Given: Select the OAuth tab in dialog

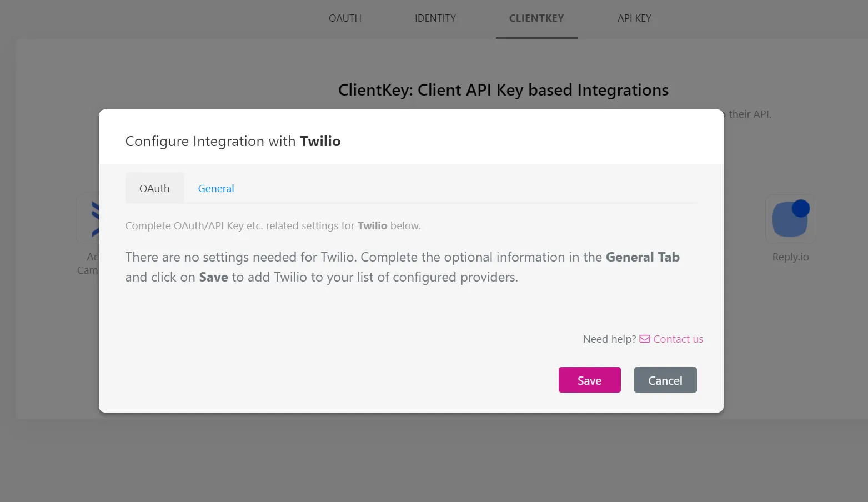Looking at the screenshot, I should (154, 188).
